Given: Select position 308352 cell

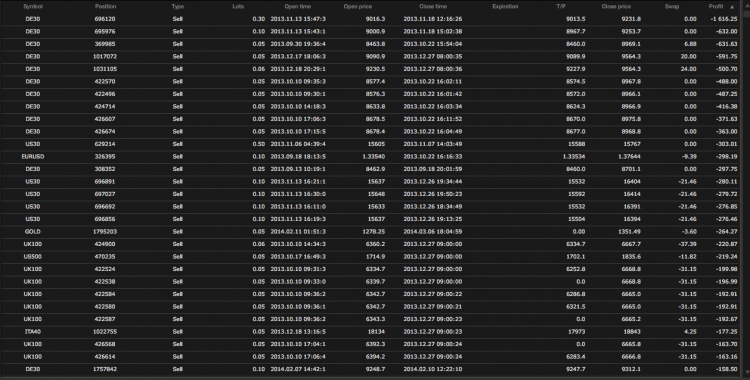Looking at the screenshot, I should tap(105, 169).
